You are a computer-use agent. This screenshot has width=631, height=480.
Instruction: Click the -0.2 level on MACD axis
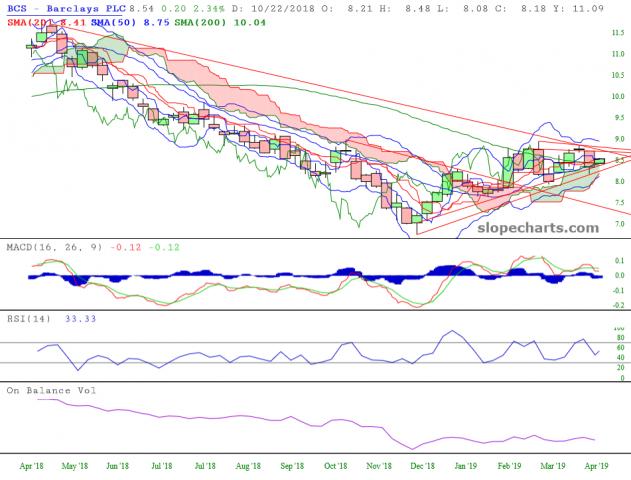point(619,305)
